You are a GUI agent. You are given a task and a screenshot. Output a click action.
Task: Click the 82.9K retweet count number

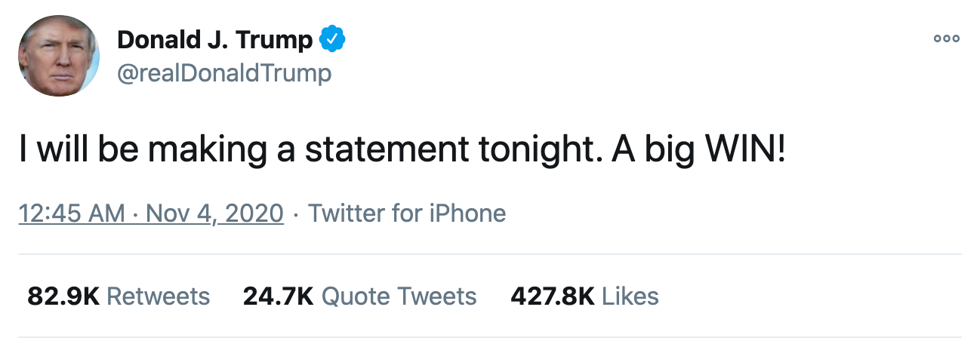click(63, 296)
